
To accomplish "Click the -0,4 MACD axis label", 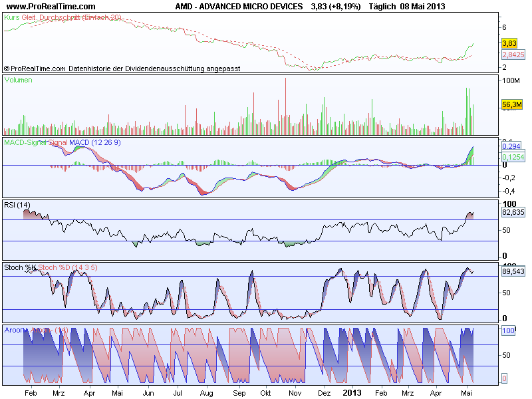I will pyautogui.click(x=509, y=192).
